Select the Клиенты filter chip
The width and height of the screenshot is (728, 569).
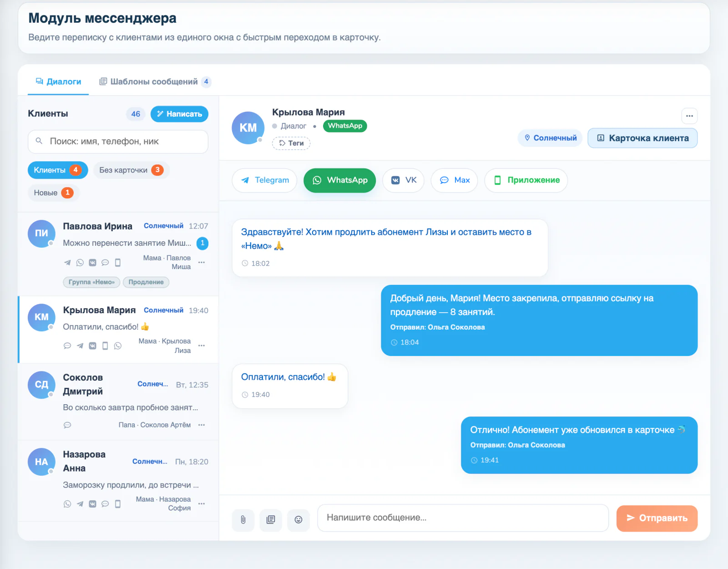click(58, 170)
